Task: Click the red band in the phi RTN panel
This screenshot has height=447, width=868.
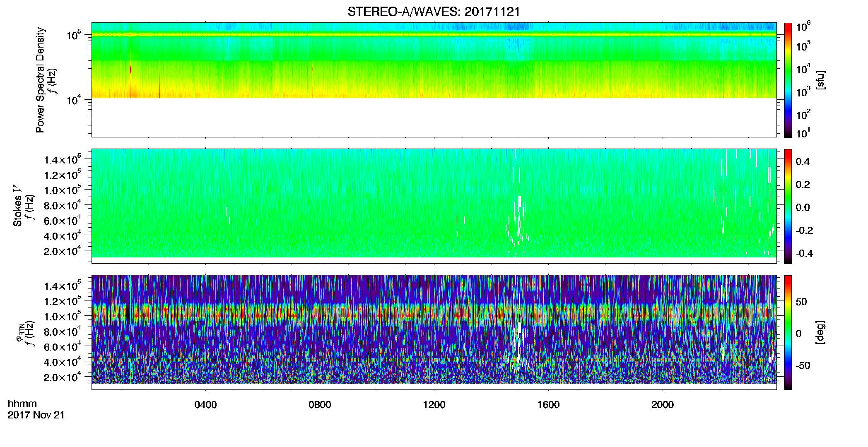Action: click(x=434, y=315)
